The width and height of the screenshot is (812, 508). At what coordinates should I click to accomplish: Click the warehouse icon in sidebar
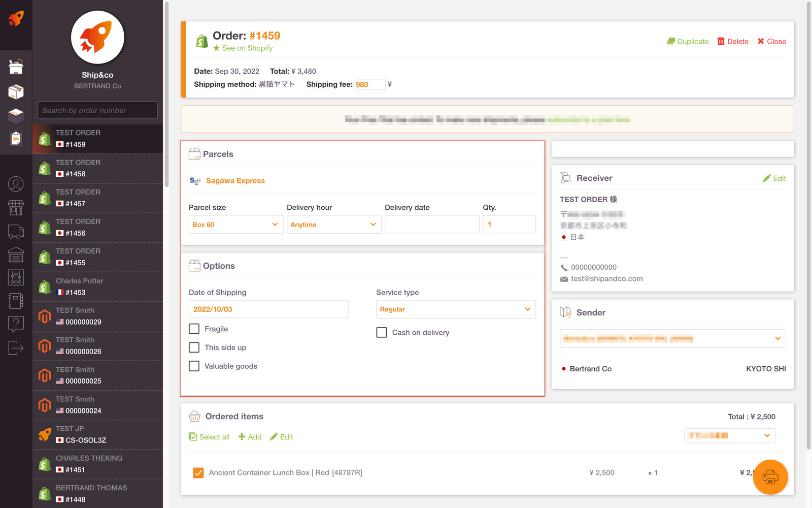click(16, 255)
